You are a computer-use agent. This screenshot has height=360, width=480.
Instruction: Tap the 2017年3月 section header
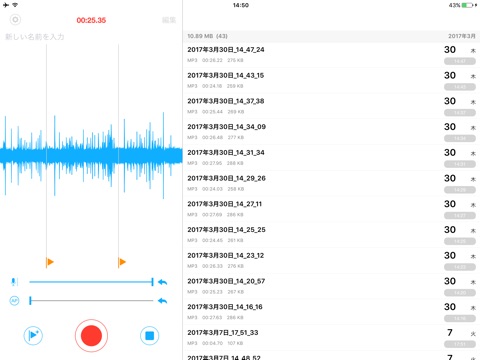(462, 36)
